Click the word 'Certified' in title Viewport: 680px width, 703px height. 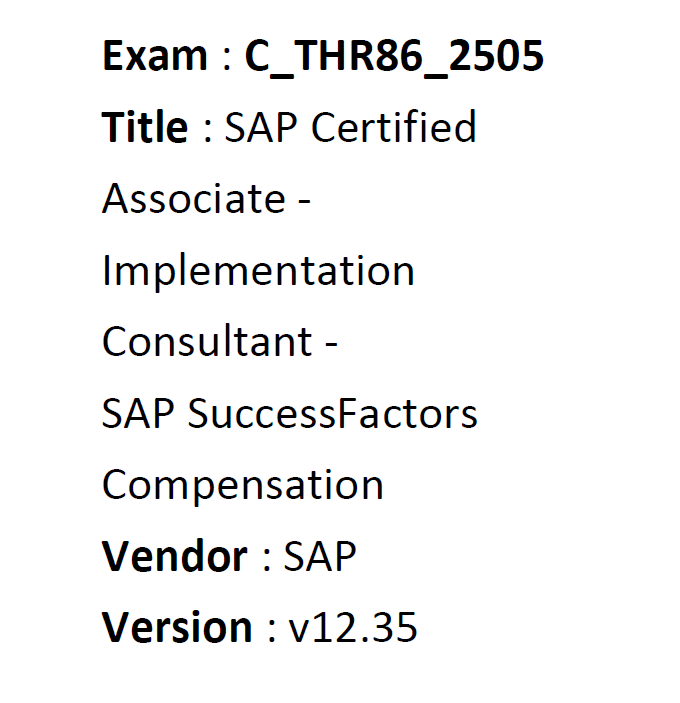(x=394, y=127)
